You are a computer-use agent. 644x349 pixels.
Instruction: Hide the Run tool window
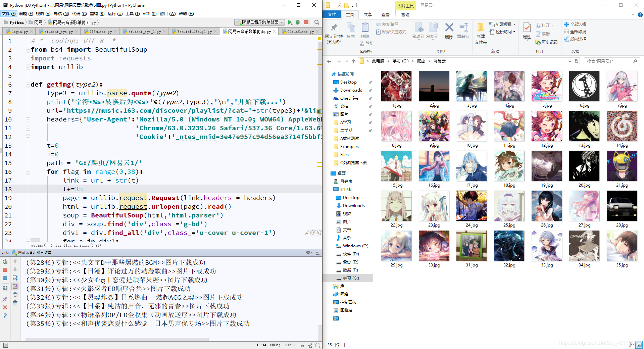(x=317, y=252)
